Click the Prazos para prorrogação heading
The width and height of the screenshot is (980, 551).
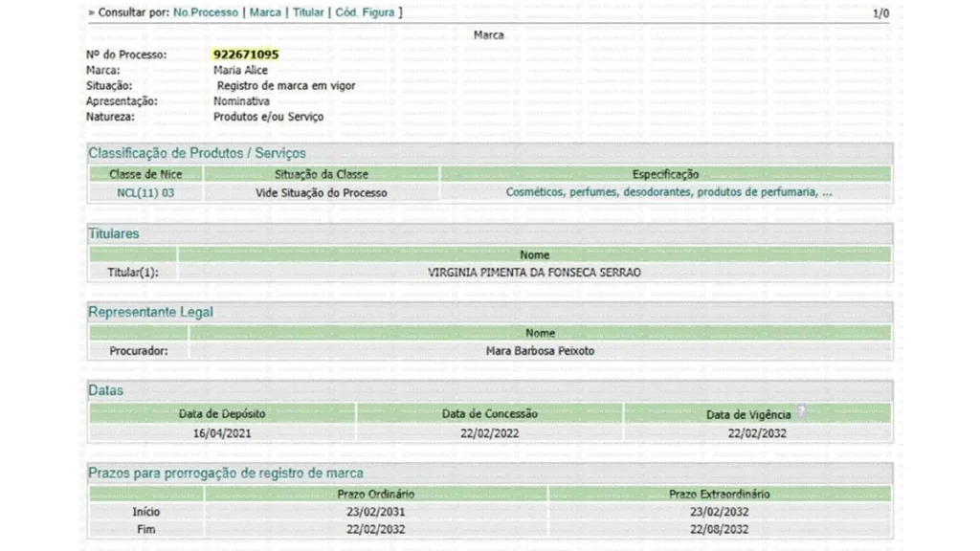point(226,473)
